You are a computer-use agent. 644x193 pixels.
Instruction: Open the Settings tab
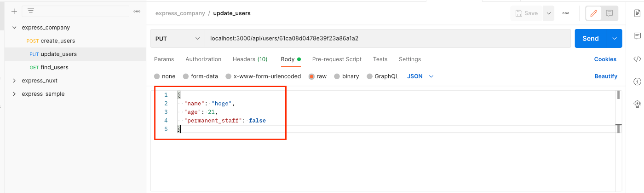pyautogui.click(x=410, y=59)
